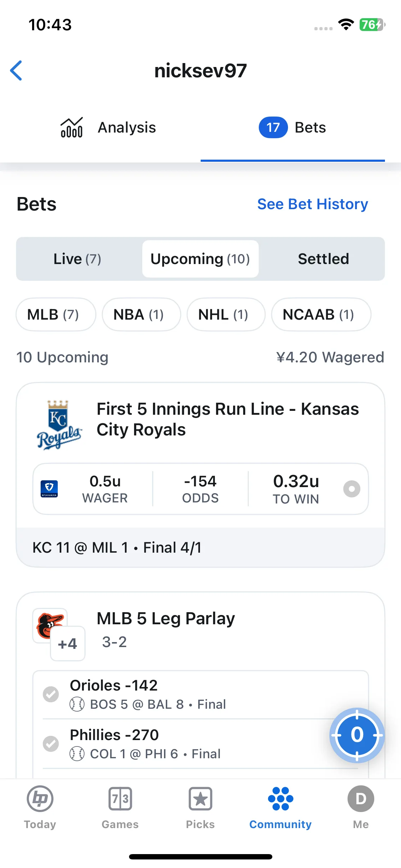Image resolution: width=401 pixels, height=868 pixels.
Task: Open the Picks star icon
Action: coord(200,799)
